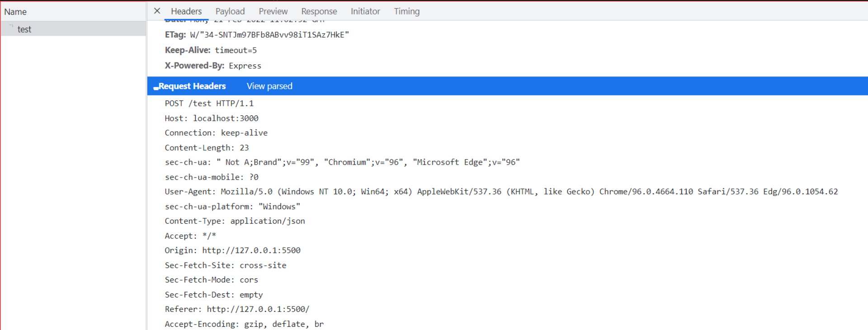Open the Preview tab
Image resolution: width=868 pixels, height=330 pixels.
click(x=273, y=11)
